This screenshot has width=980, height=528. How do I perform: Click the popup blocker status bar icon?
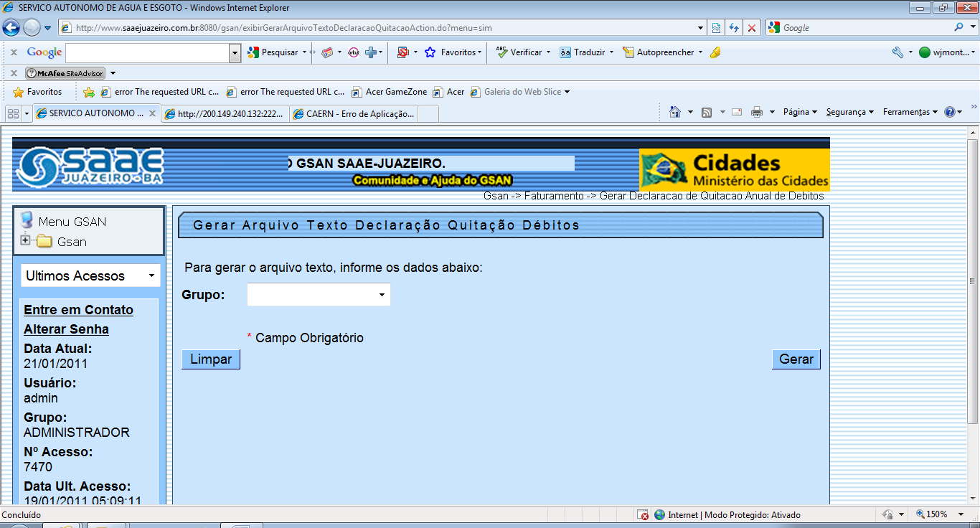(x=644, y=515)
